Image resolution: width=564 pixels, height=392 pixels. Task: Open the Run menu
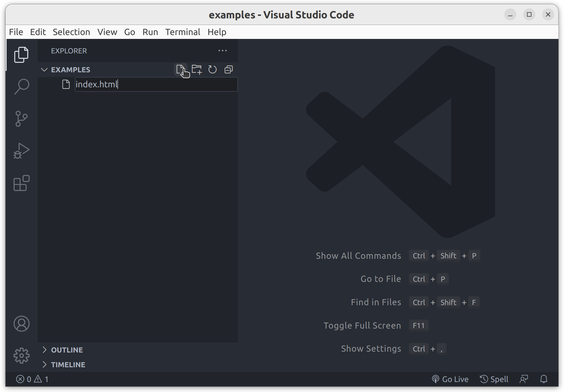pyautogui.click(x=150, y=32)
